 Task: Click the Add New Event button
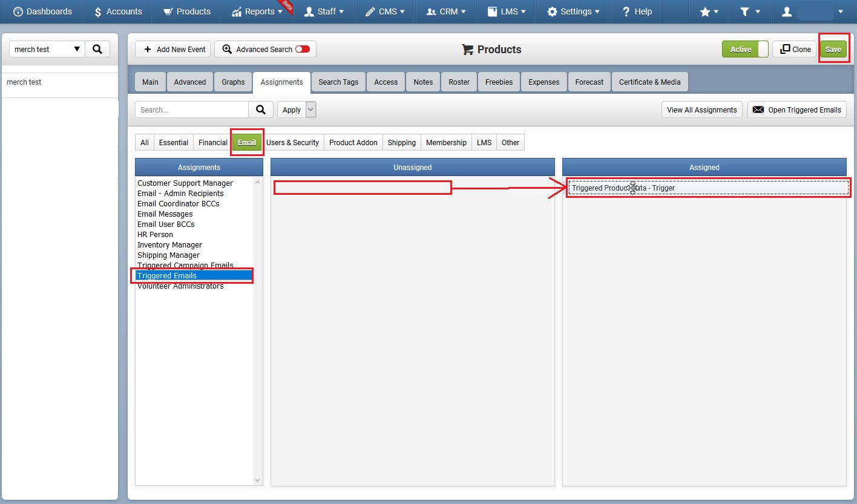point(172,50)
